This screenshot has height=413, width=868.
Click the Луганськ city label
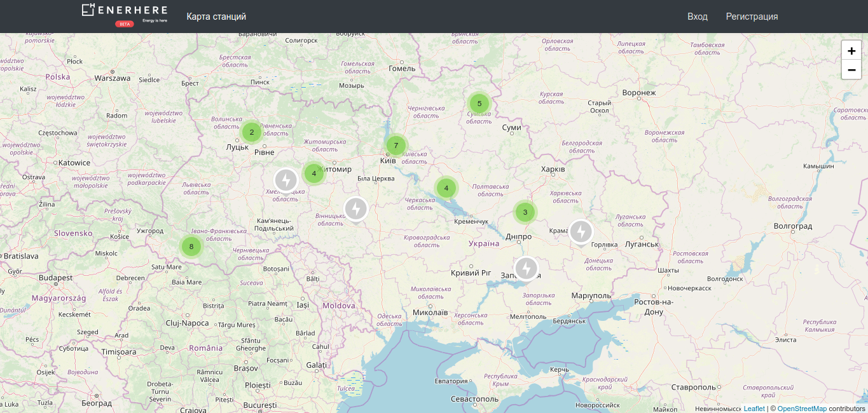(642, 245)
